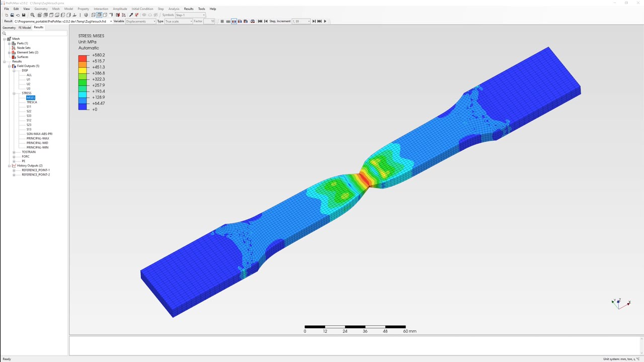Toggle the hide-all crossed eye icon
644x362 pixels.
coord(155,15)
